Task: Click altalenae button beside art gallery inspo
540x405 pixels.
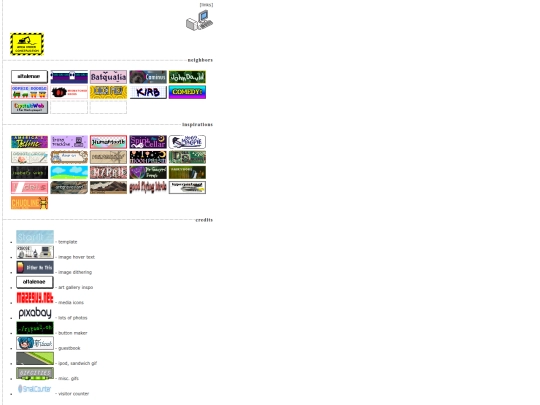Action: tap(35, 282)
